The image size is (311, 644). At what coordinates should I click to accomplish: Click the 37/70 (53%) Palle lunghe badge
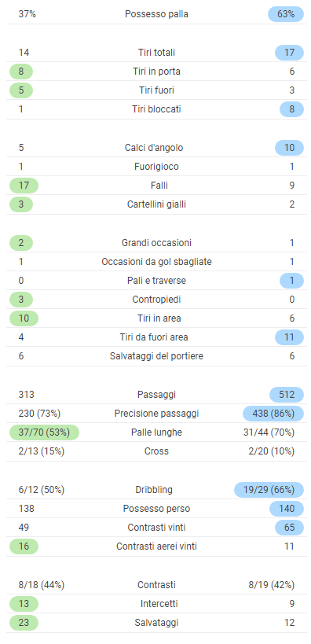pyautogui.click(x=44, y=433)
